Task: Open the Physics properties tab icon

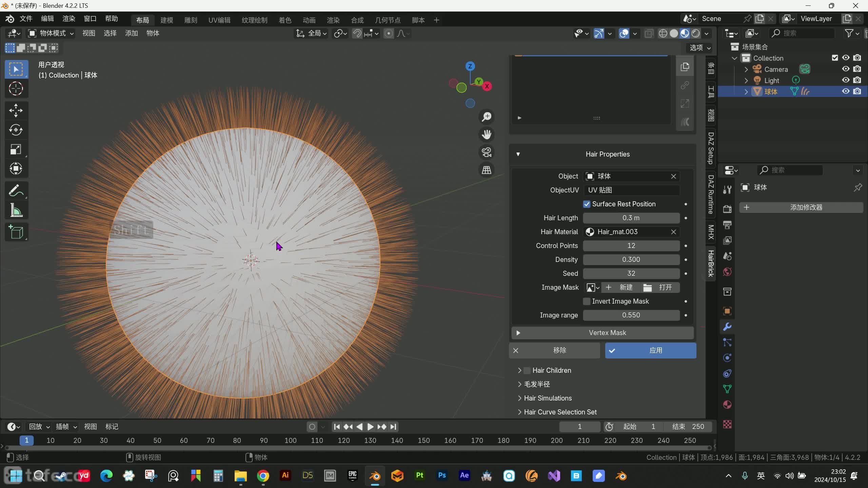Action: [x=727, y=358]
